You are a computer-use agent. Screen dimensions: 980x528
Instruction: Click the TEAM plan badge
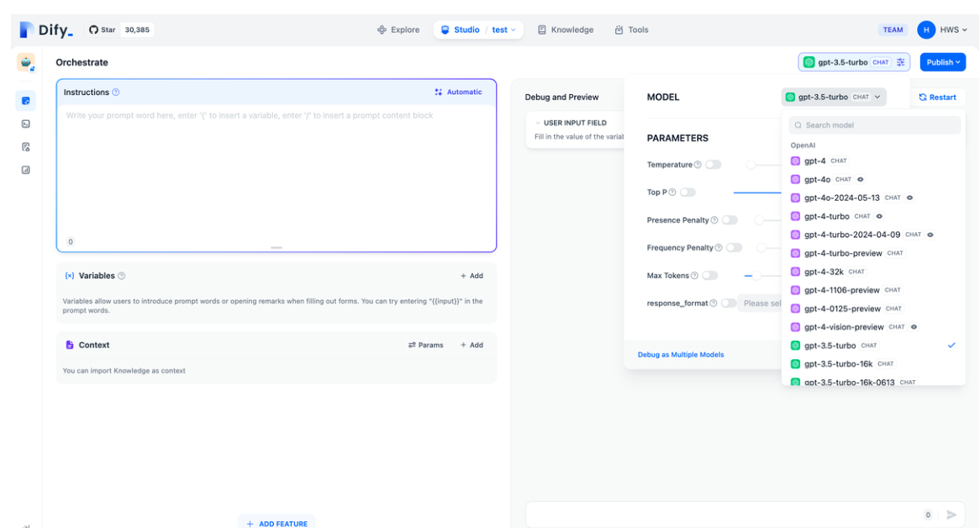click(893, 29)
